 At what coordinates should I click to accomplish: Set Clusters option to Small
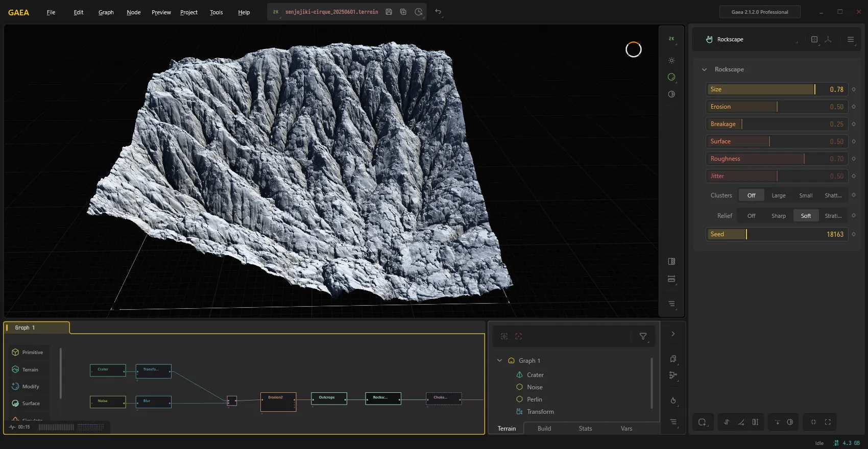806,195
